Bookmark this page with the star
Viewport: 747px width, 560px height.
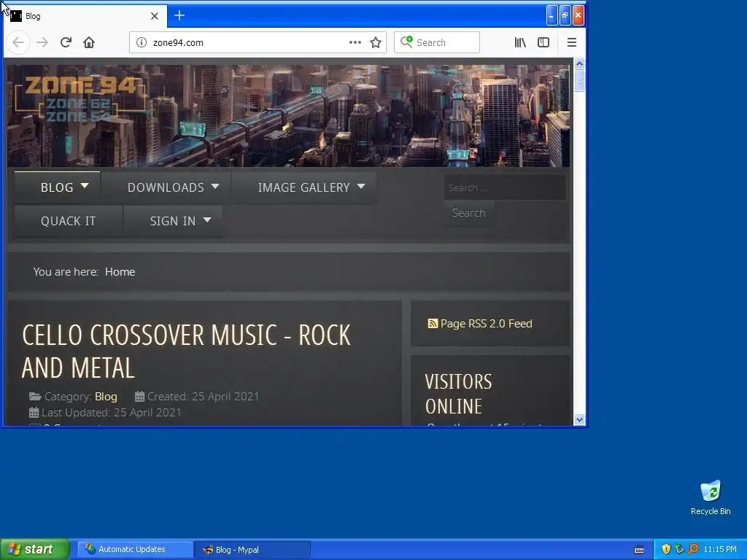pos(376,42)
